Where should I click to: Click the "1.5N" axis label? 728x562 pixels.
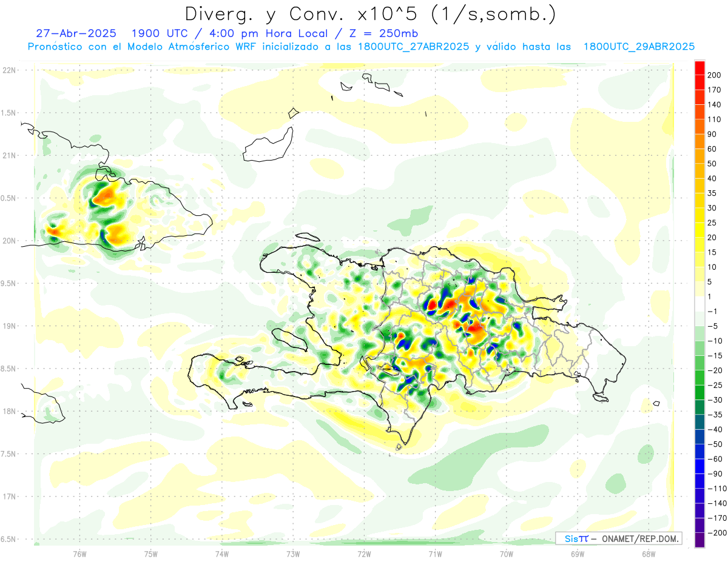click(8, 113)
